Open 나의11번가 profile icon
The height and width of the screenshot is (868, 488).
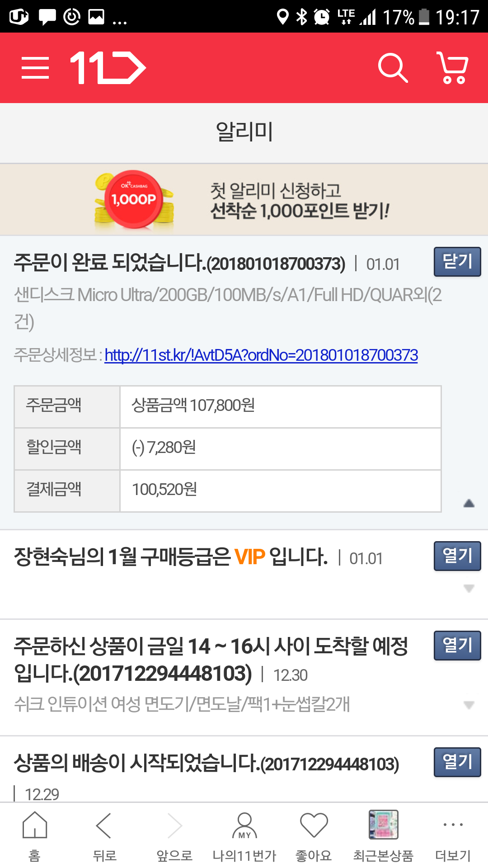click(x=244, y=836)
